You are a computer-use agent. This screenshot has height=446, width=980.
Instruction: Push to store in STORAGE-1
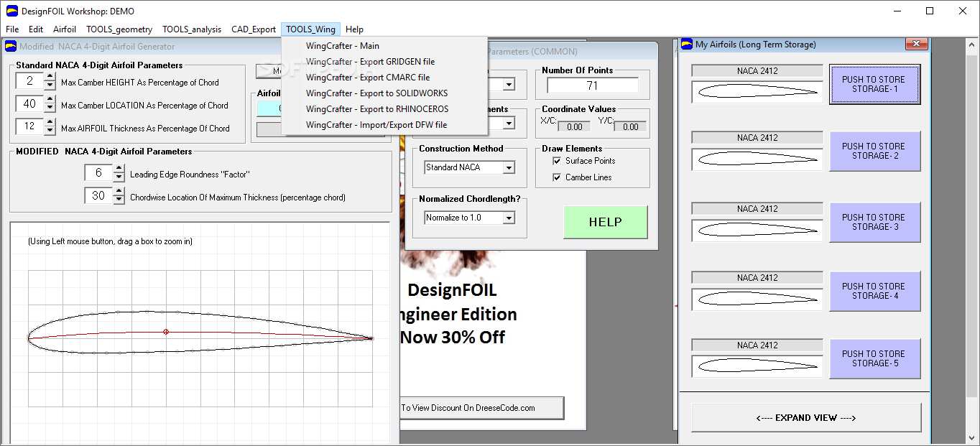[874, 84]
